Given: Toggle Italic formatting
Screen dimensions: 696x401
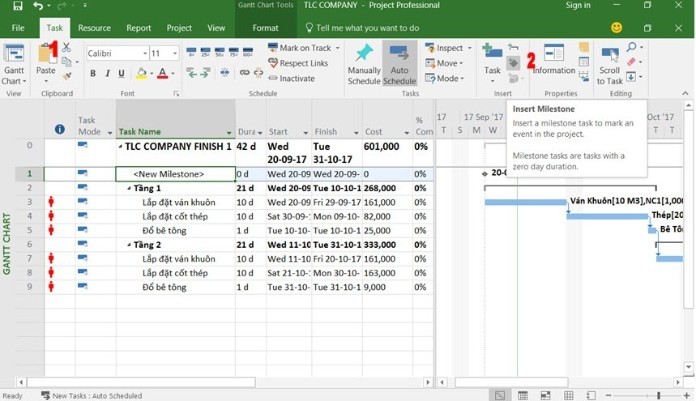Looking at the screenshot, I should (107, 73).
